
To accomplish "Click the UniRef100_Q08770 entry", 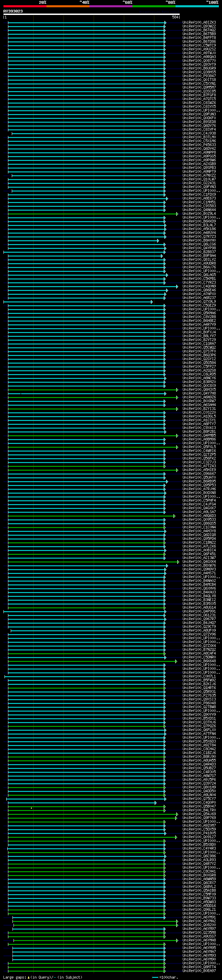I will click(x=199, y=60).
